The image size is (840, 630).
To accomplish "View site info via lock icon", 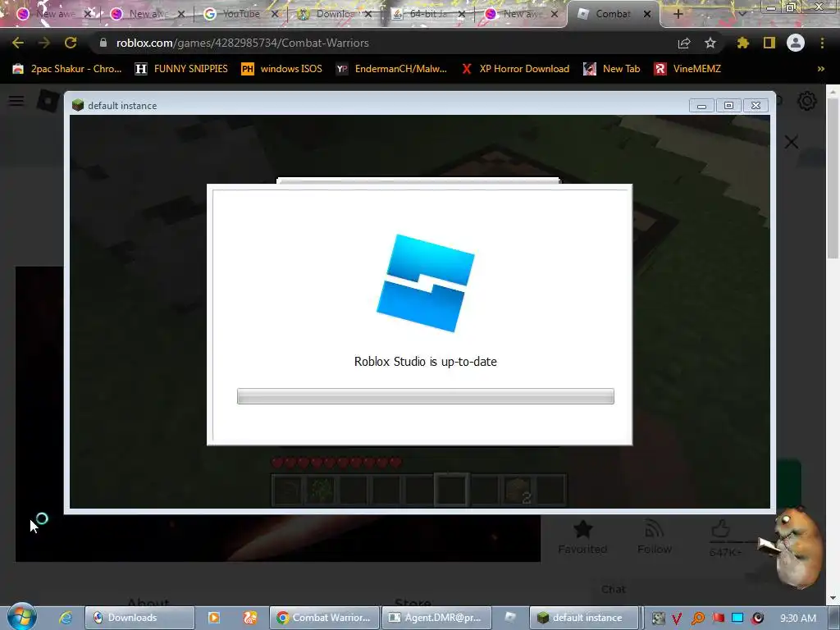I will [x=103, y=43].
